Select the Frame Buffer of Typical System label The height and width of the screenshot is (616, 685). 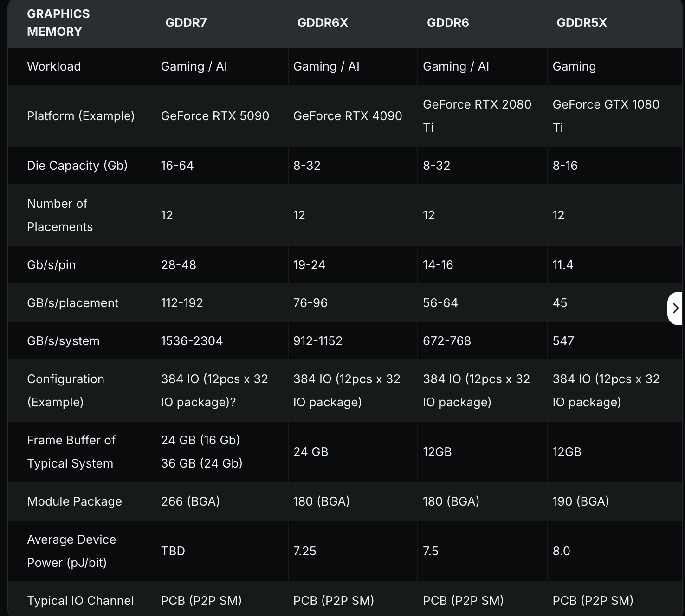click(x=71, y=452)
